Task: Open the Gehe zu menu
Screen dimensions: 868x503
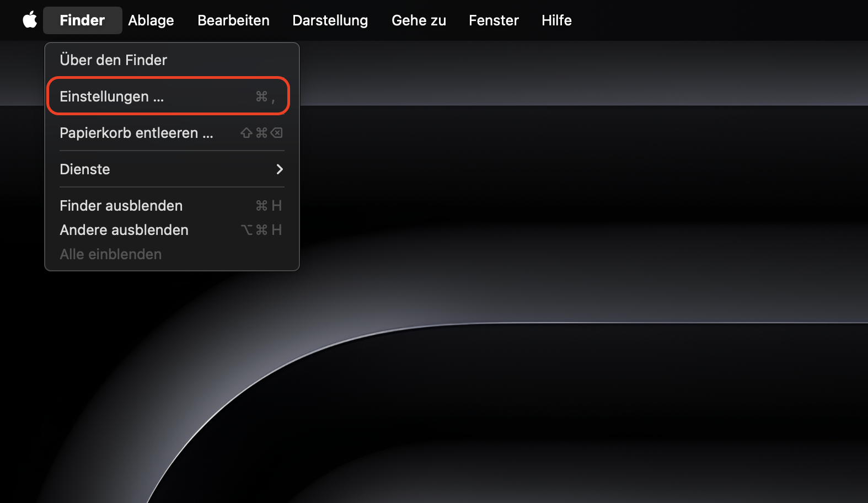Action: click(x=419, y=20)
